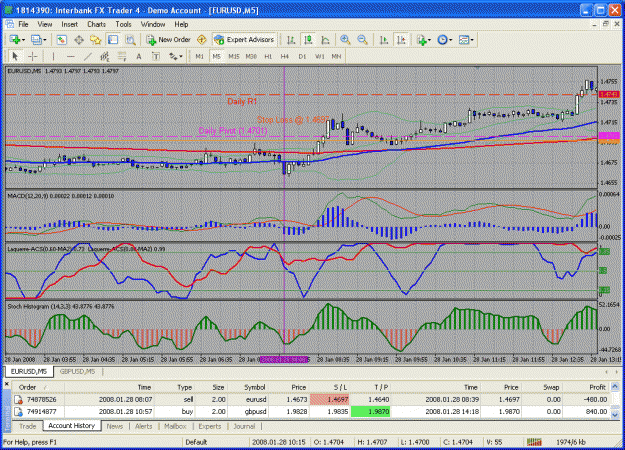The width and height of the screenshot is (625, 450).
Task: Click the Strategy Tester icon
Action: 130,40
